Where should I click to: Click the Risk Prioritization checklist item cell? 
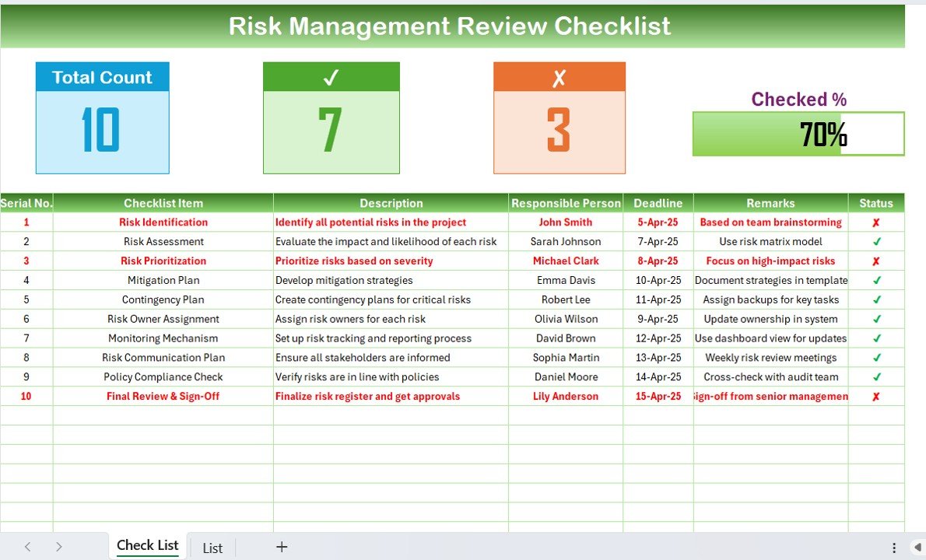163,261
